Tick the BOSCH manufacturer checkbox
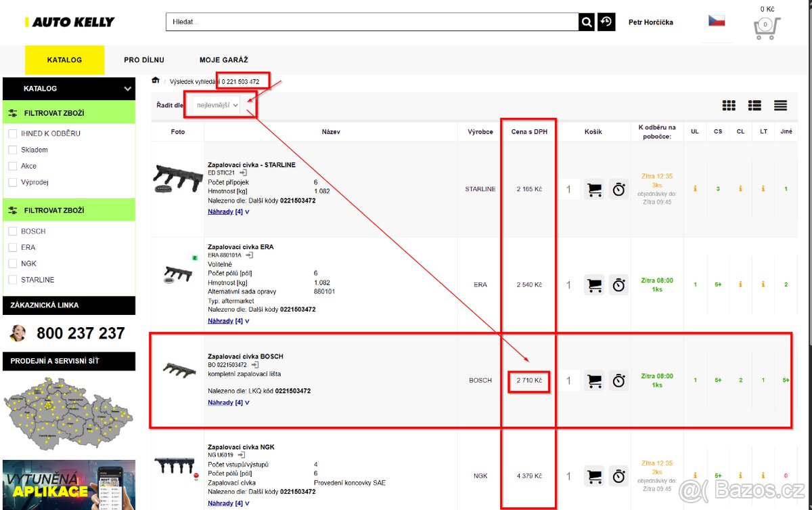The image size is (812, 510). pos(13,231)
